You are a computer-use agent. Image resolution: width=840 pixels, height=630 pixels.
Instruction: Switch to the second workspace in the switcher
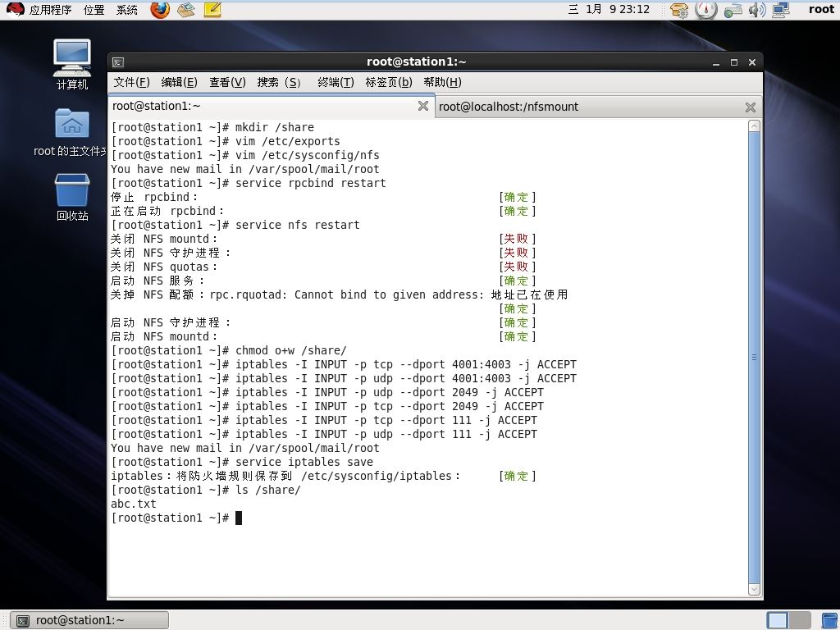pos(799,620)
